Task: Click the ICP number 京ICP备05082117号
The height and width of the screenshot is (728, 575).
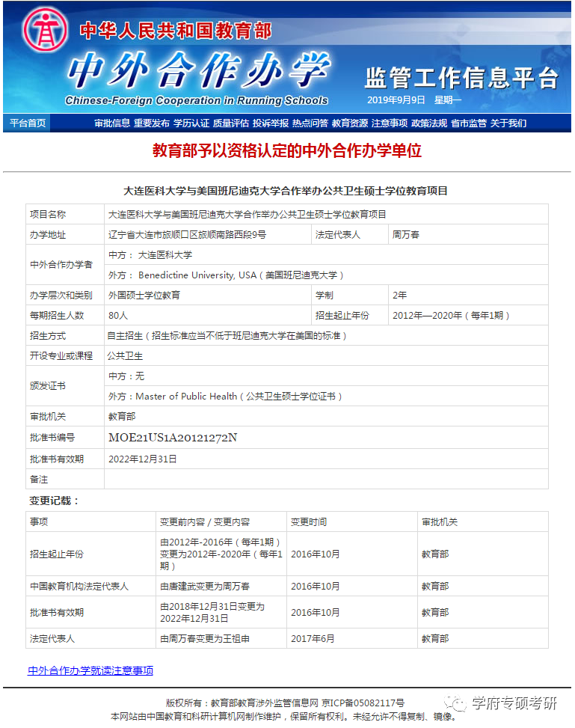Action: [363, 703]
